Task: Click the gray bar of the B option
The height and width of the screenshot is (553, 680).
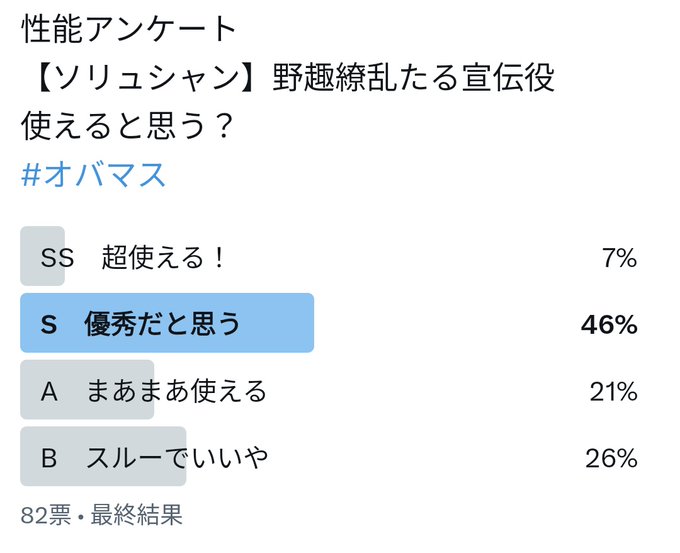Action: pos(103,456)
